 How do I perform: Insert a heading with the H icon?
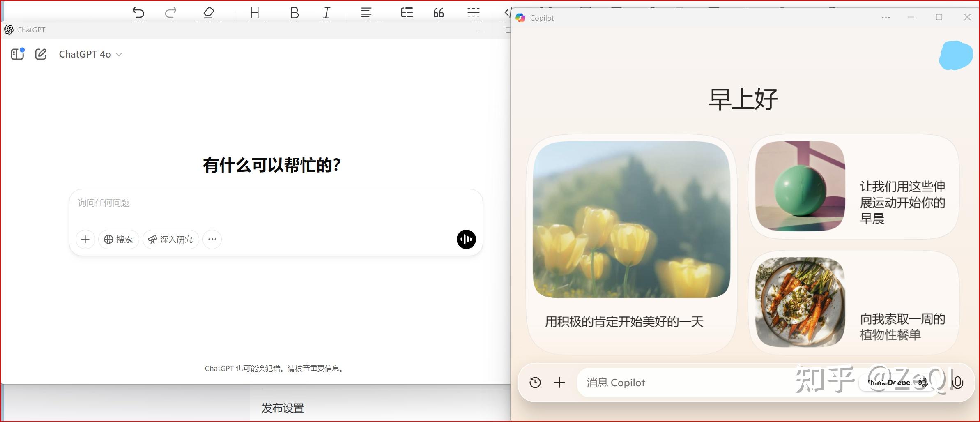254,12
